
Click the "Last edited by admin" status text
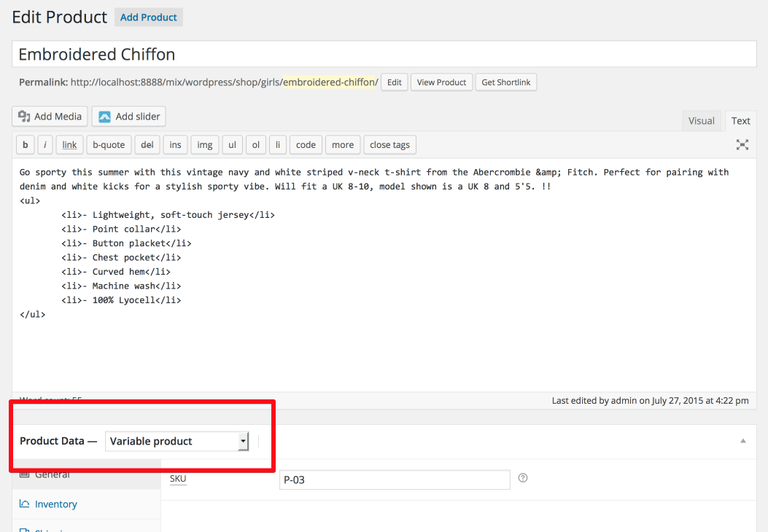(650, 400)
